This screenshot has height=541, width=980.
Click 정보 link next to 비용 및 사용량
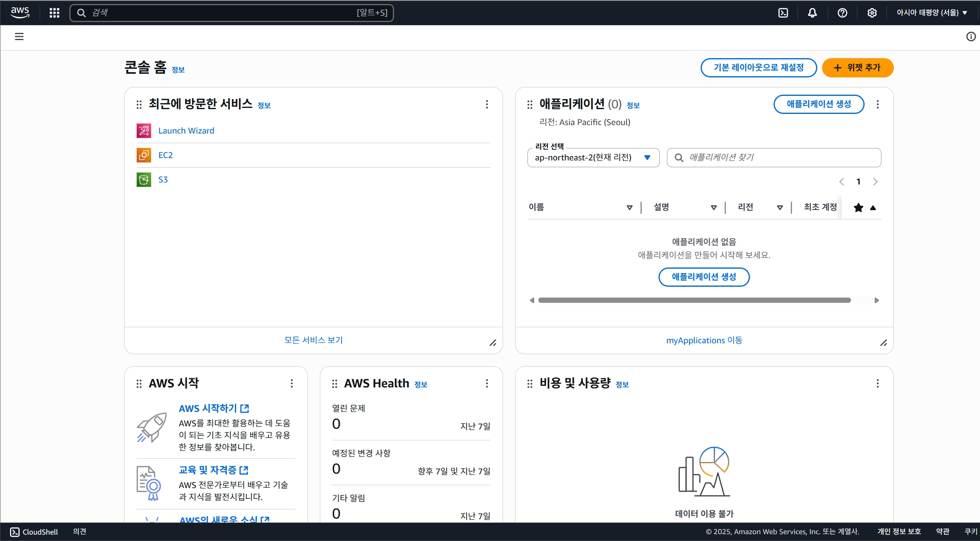click(x=622, y=385)
